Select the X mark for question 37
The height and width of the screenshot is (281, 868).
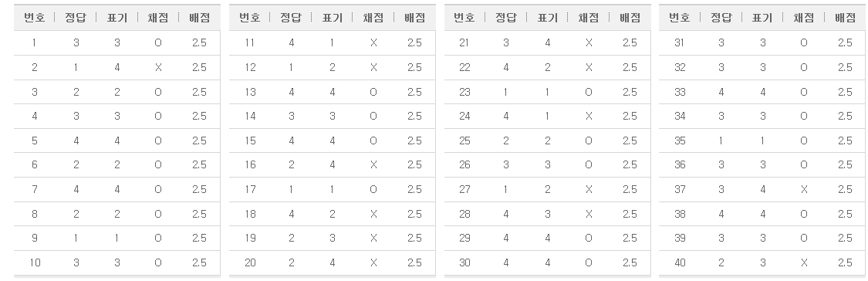(x=804, y=189)
